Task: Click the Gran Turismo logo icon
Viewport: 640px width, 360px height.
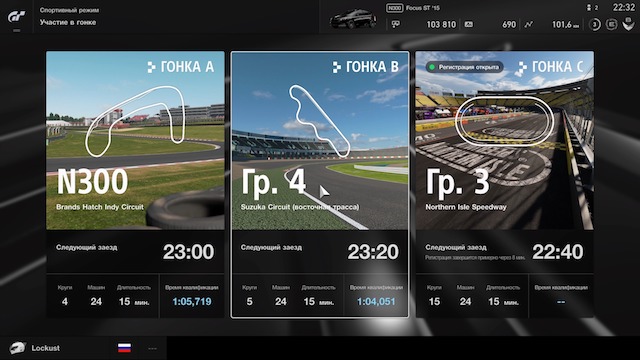Action: [16, 17]
